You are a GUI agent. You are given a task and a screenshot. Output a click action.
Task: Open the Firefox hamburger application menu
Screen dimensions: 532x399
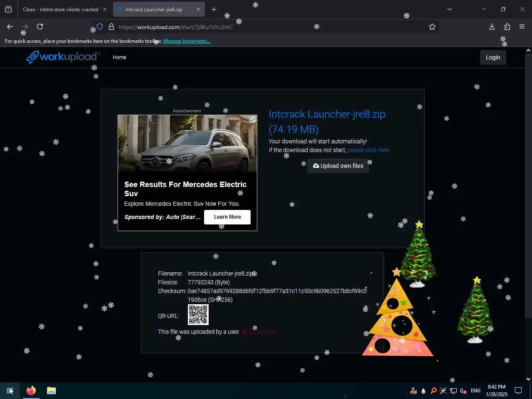(522, 27)
